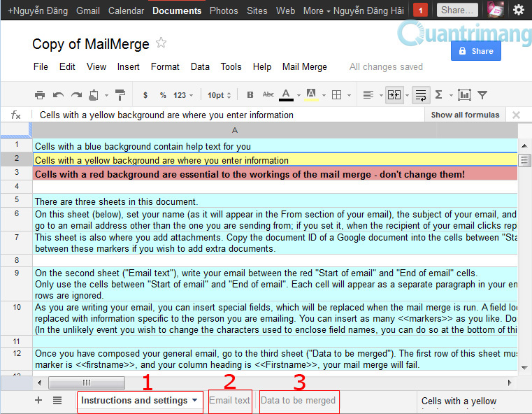This screenshot has width=532, height=414.
Task: Close the formula bar with X
Action: pyautogui.click(x=516, y=115)
